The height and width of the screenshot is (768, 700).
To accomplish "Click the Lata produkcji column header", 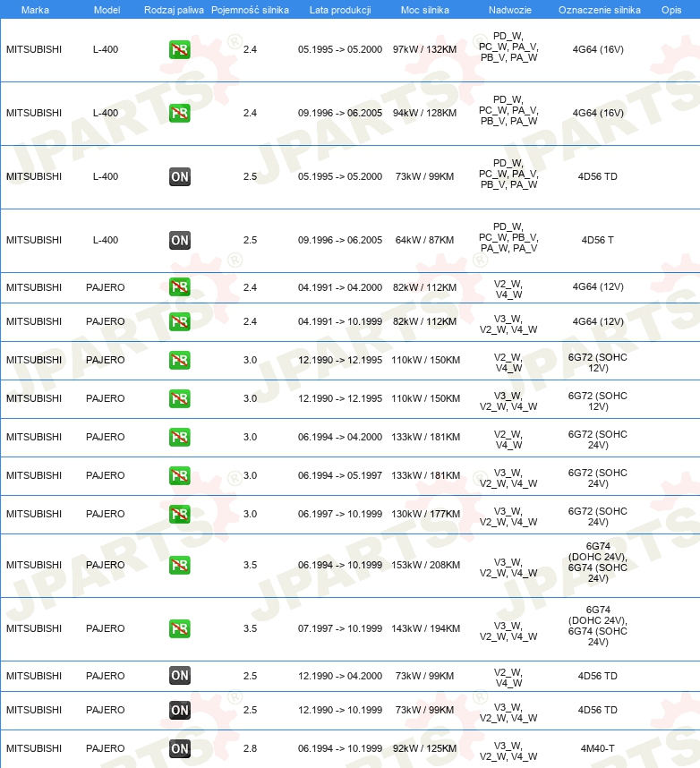I will (340, 10).
